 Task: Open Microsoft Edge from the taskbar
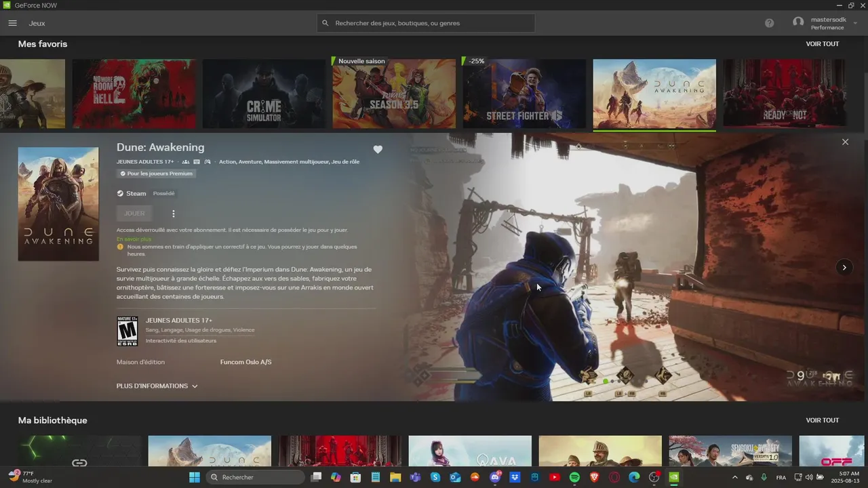(x=634, y=477)
